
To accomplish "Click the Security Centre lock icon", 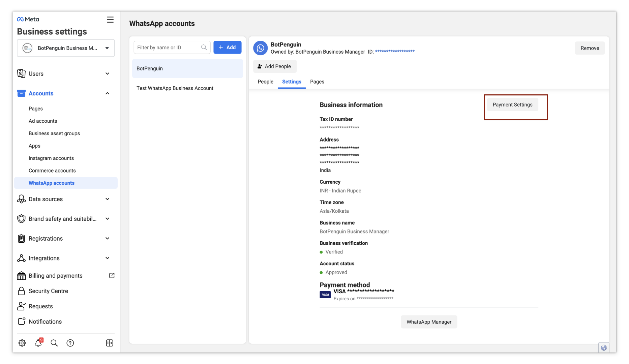I will click(x=21, y=291).
